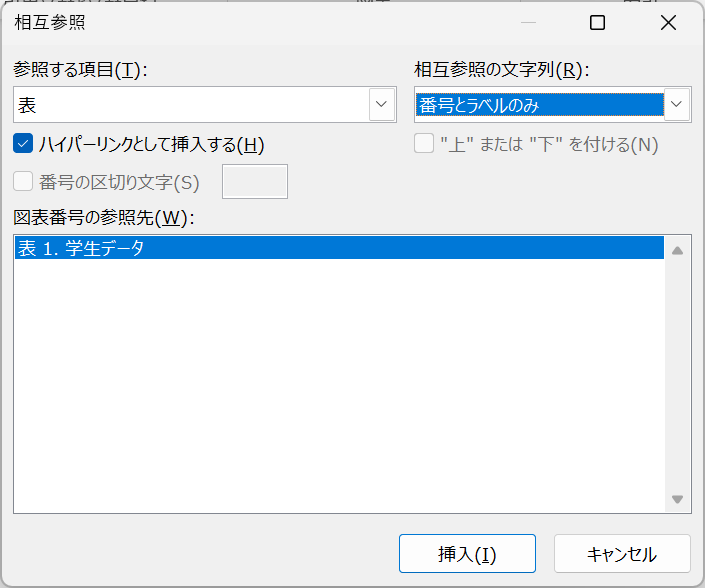705x588 pixels.
Task: Click the 区切り文字 text input box
Action: [254, 182]
